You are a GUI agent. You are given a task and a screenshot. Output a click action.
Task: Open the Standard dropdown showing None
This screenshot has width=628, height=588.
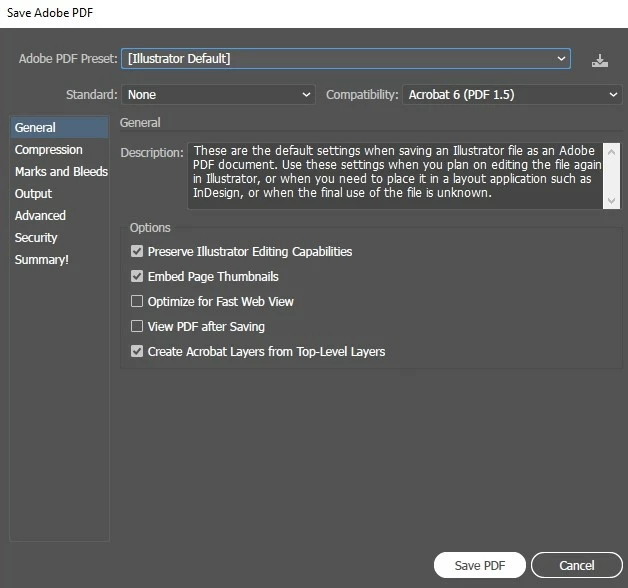point(218,95)
